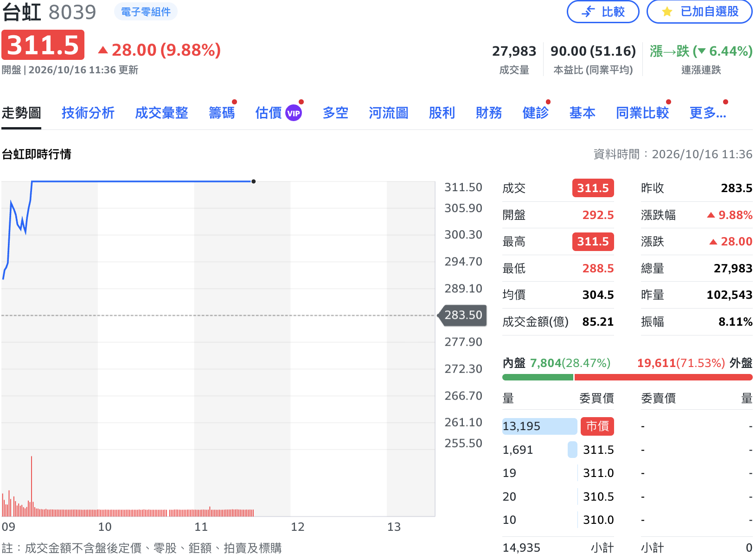The width and height of the screenshot is (756, 554).
Task: Click the 310.5 bid price row
Action: pos(558,496)
